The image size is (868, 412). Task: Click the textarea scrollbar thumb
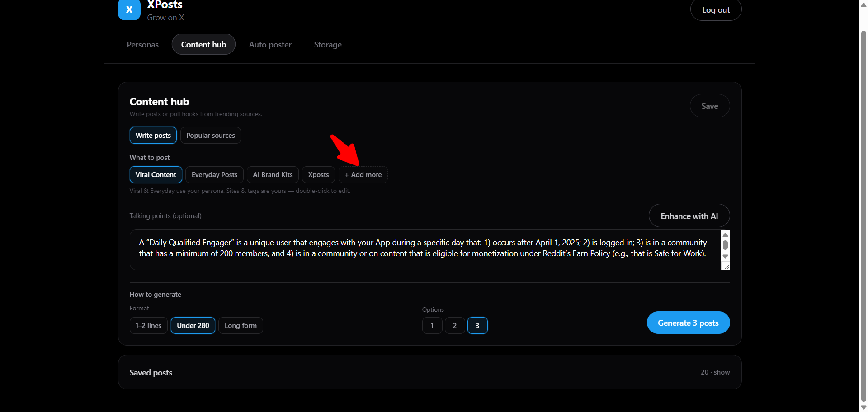[x=725, y=245]
